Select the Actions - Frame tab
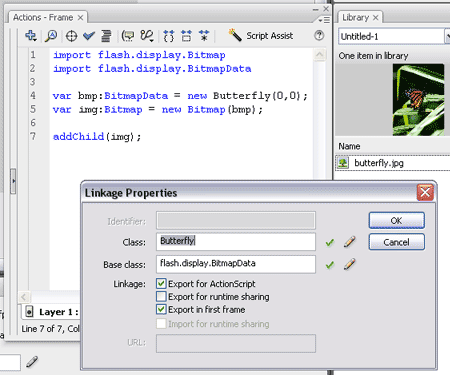Image resolution: width=450 pixels, height=375 pixels. click(43, 17)
